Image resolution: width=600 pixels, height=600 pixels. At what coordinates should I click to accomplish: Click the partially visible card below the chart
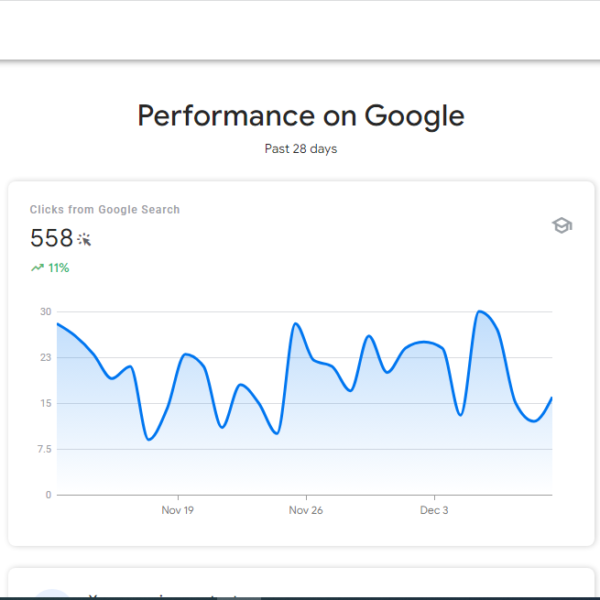[x=301, y=584]
